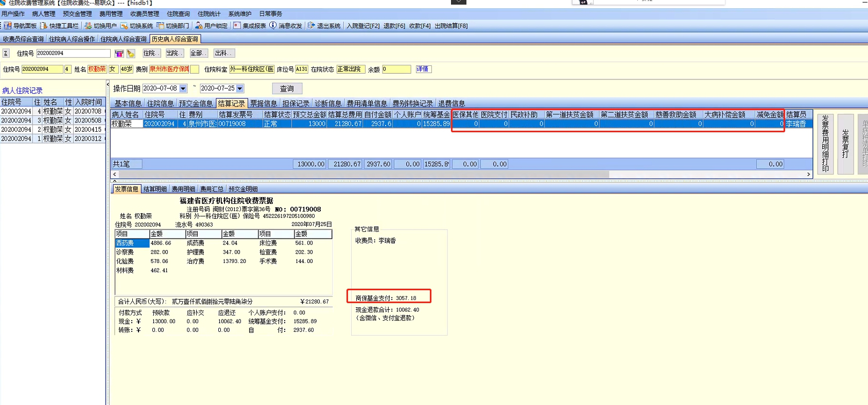868x405 pixels.
Task: Click the small Z button before 住院号
Action: point(6,54)
